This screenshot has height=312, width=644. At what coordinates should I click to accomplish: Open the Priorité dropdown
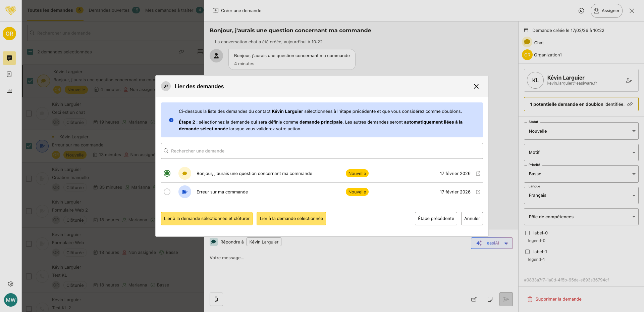coord(581,174)
